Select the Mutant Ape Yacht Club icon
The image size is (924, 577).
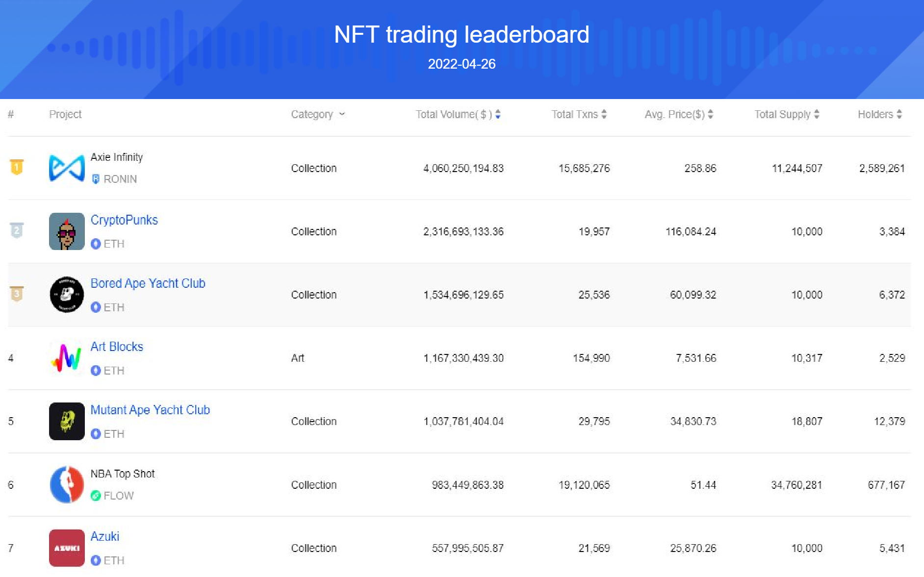coord(67,421)
